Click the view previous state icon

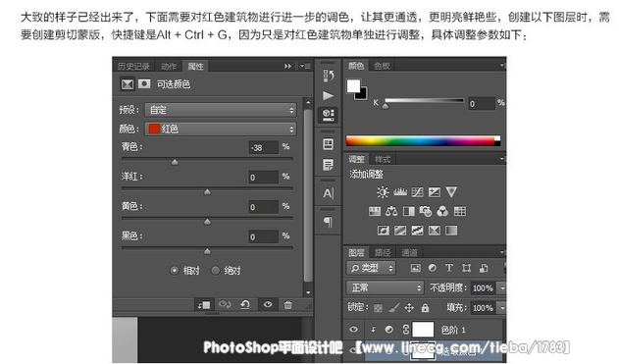click(x=225, y=304)
